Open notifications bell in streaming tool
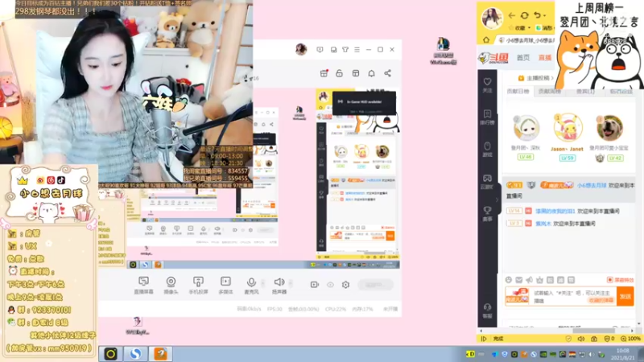This screenshot has width=644, height=362. (x=371, y=73)
